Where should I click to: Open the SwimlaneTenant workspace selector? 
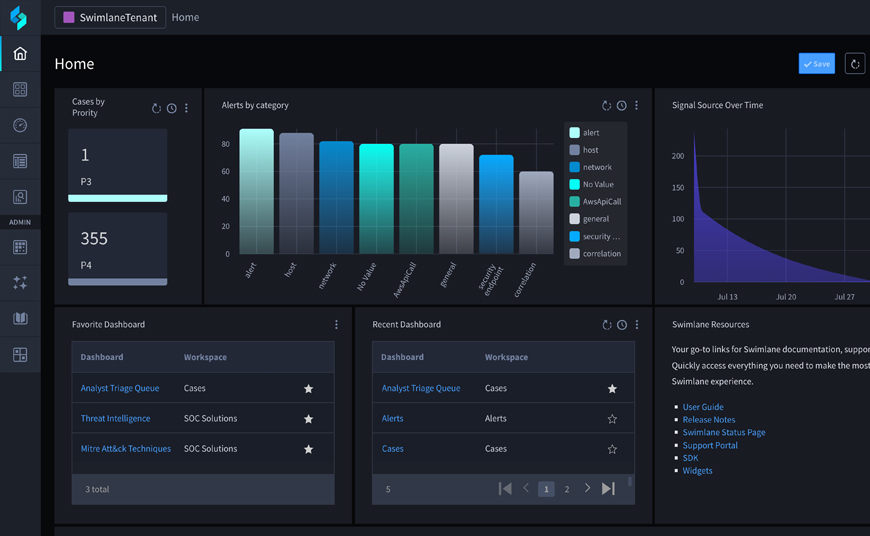(110, 17)
